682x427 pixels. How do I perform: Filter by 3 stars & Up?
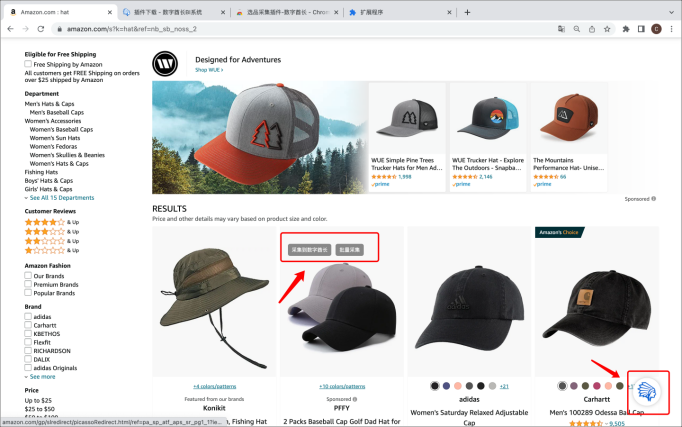(x=52, y=231)
